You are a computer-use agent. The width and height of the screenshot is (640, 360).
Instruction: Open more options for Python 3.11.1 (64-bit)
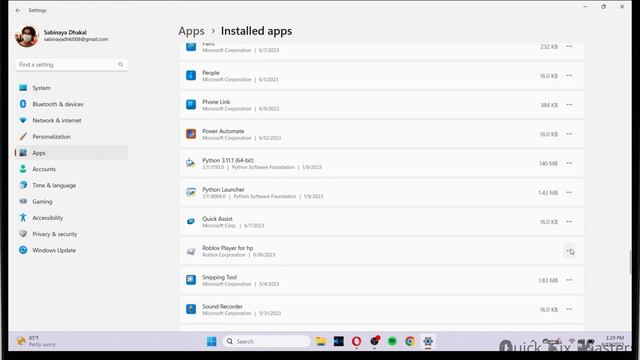pyautogui.click(x=569, y=163)
